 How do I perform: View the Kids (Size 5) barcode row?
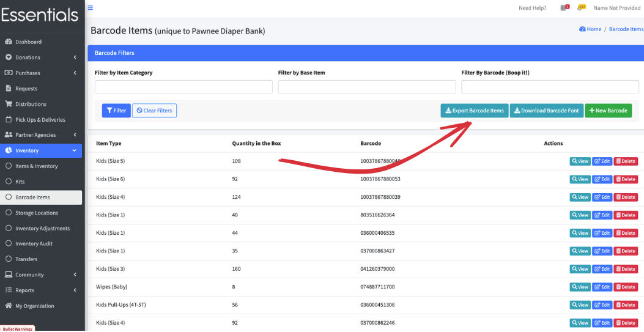pyautogui.click(x=580, y=161)
